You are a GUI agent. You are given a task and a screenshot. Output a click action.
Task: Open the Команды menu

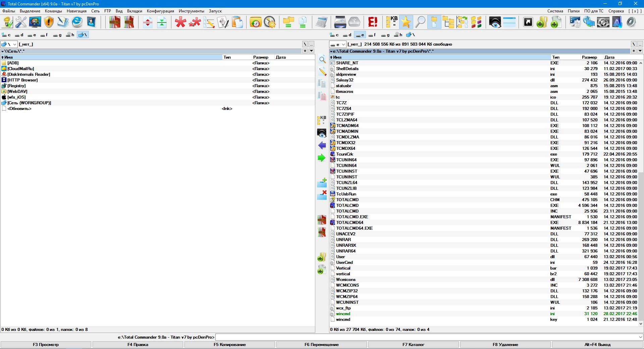coord(53,11)
